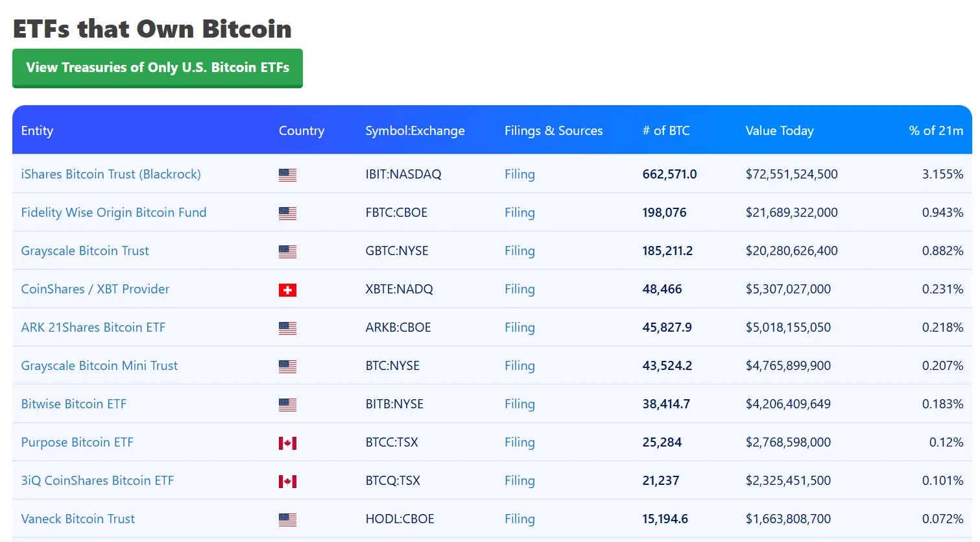Open Filing link for BTCC:TSX
Screen dimensions: 980x542
point(520,442)
